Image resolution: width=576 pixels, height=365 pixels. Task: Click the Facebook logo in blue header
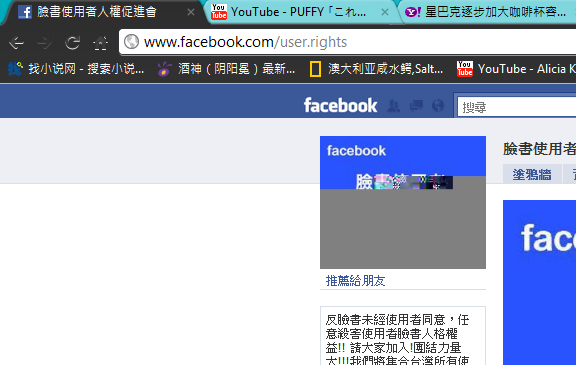[x=340, y=105]
